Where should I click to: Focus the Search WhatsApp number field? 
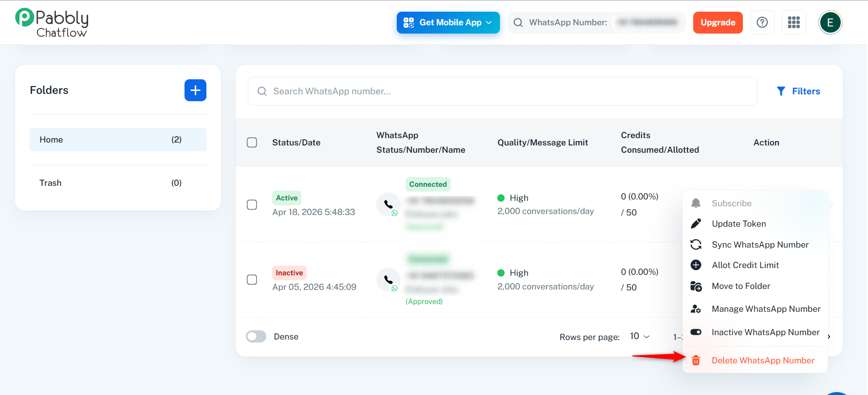pos(502,91)
